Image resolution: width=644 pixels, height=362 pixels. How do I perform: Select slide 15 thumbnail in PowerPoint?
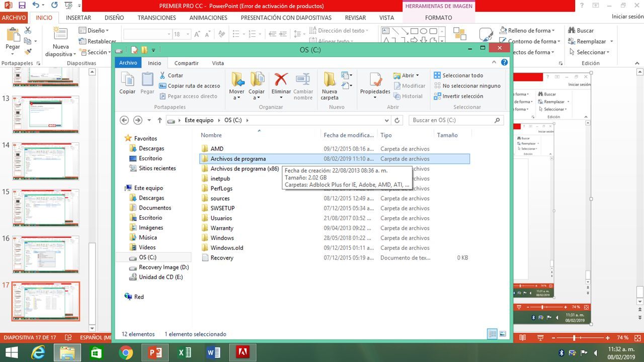click(x=46, y=208)
